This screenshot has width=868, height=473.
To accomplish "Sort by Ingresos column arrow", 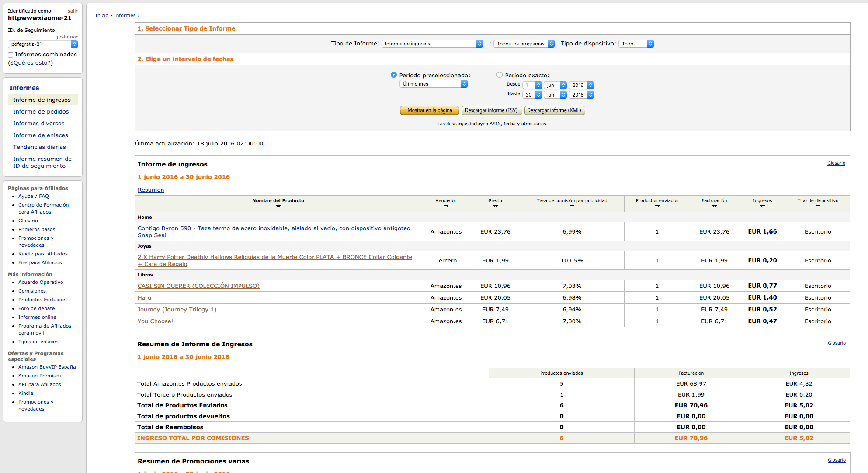I will (x=762, y=206).
